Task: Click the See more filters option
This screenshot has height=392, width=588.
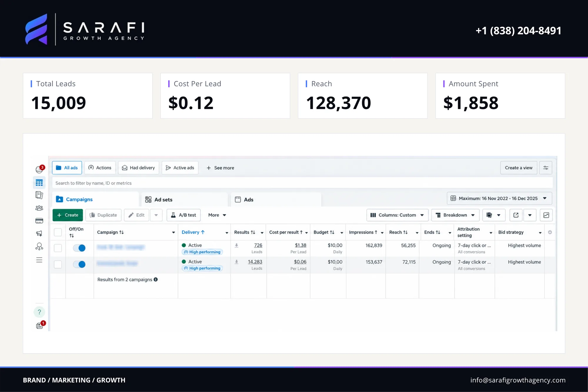Action: click(x=220, y=168)
